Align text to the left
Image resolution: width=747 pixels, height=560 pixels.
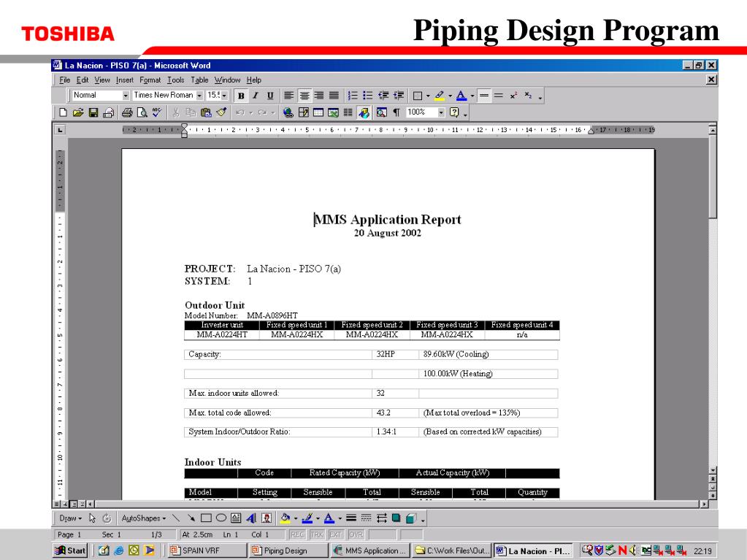[x=288, y=96]
